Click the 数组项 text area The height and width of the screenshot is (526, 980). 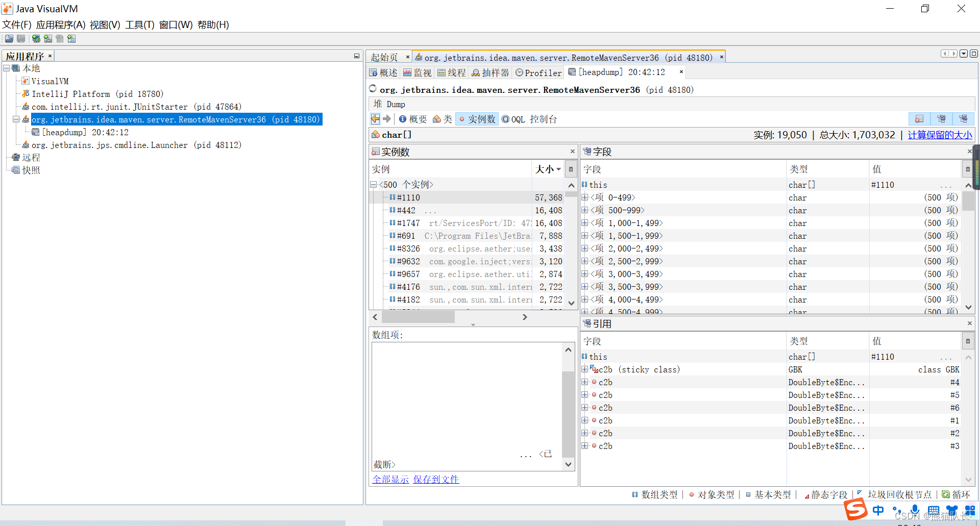pyautogui.click(x=467, y=406)
